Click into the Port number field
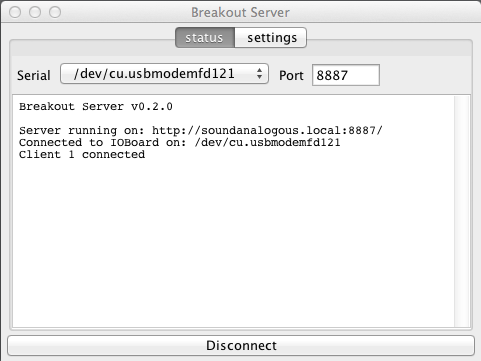This screenshot has height=361, width=481. 346,75
